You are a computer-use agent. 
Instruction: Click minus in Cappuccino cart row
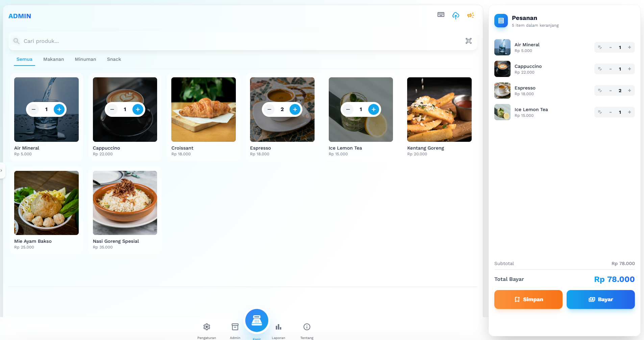(x=611, y=69)
